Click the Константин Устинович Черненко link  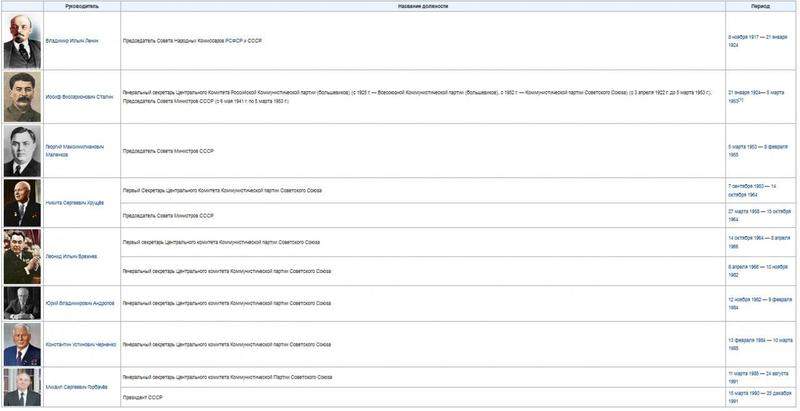(x=80, y=344)
